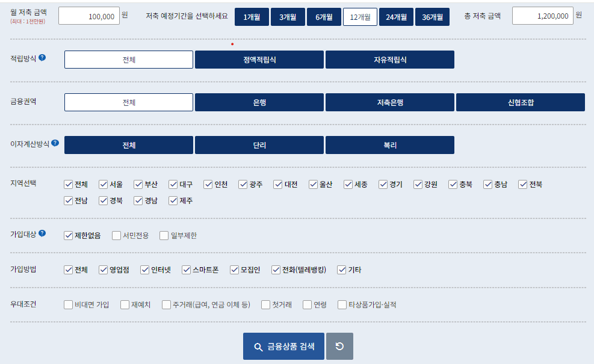Check the 비대면 가입 condition
Screen dimensions: 594x364
coord(69,305)
